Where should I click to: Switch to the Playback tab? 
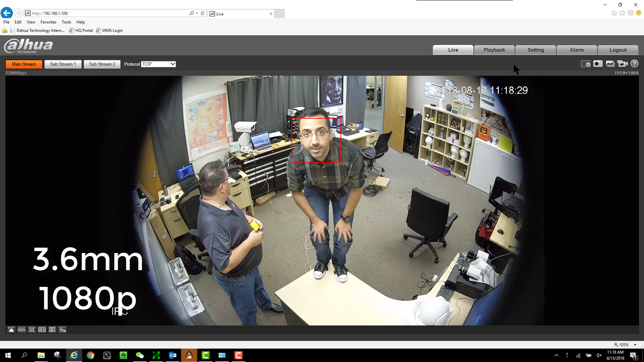point(494,50)
